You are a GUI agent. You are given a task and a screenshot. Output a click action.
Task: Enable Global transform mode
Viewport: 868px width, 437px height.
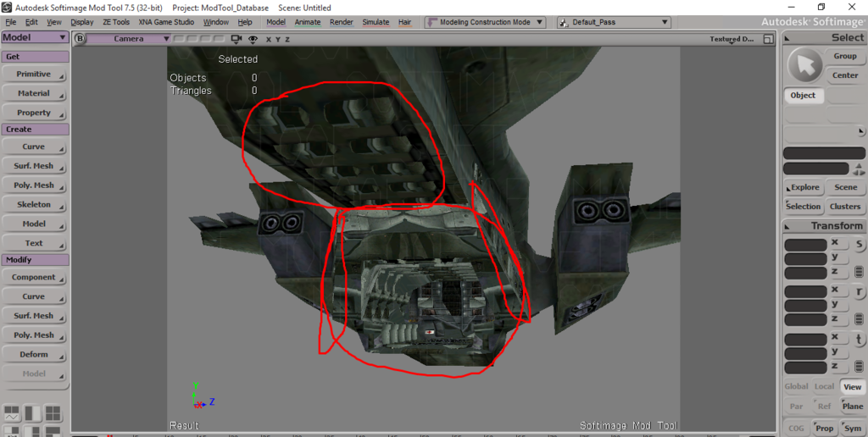[797, 387]
